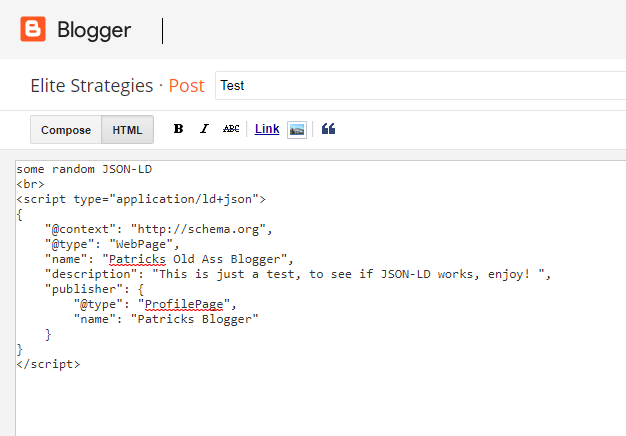The image size is (626, 436).
Task: Apply italic formatting with I icon
Action: (204, 129)
